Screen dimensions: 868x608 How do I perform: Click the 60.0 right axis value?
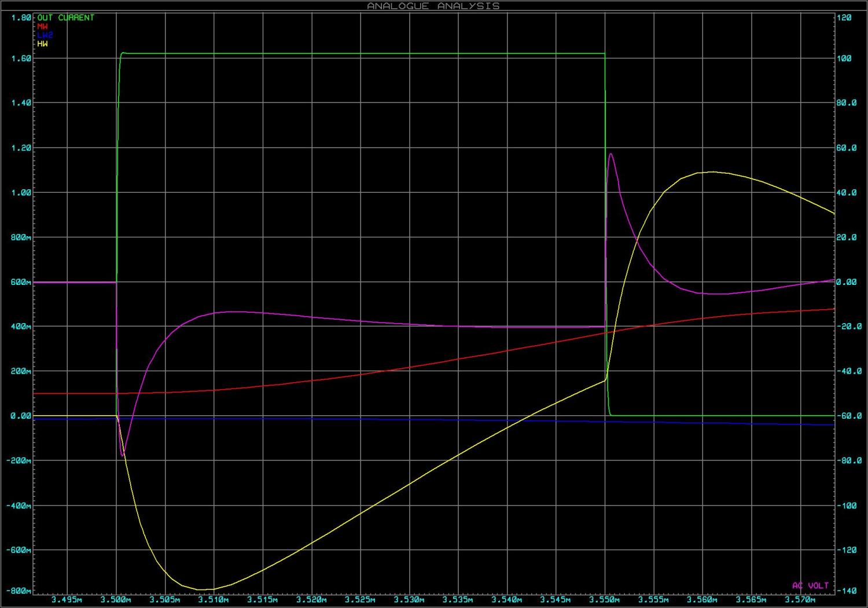click(x=847, y=148)
